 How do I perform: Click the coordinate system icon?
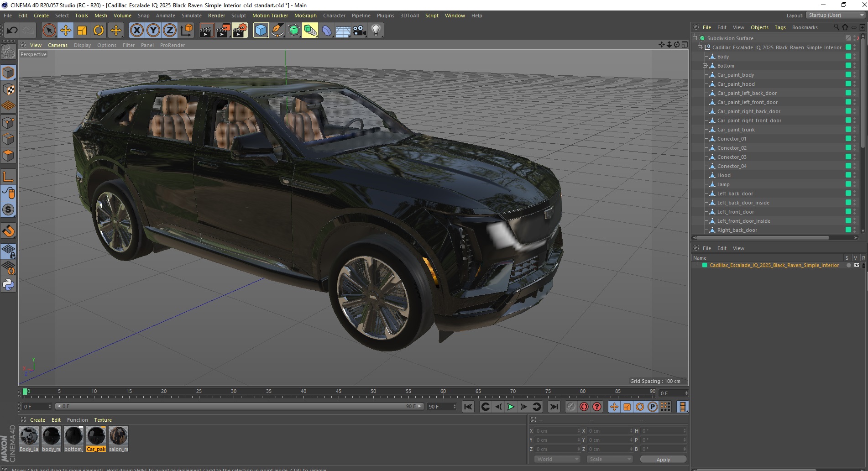pos(186,31)
